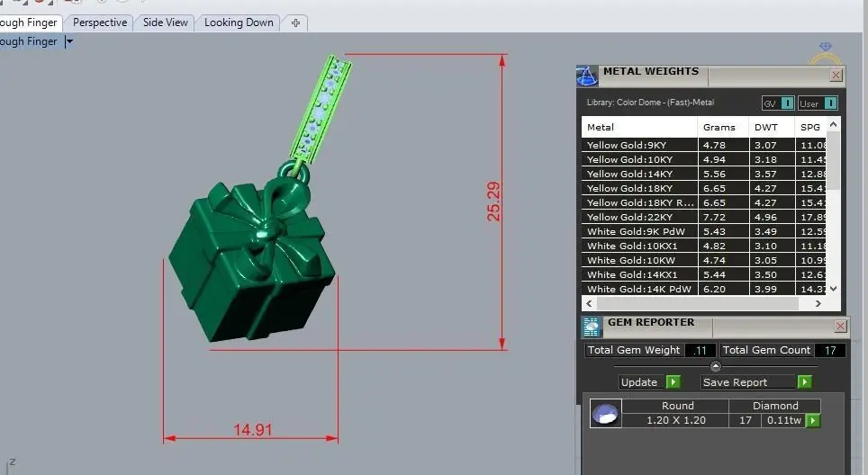Select the Through Finger viewport tab
868x475 pixels.
click(29, 22)
